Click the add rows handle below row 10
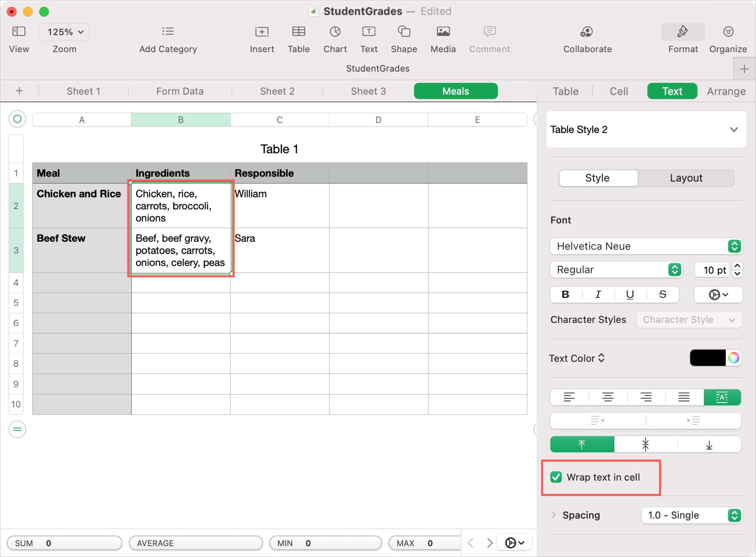This screenshot has width=756, height=557. click(17, 429)
